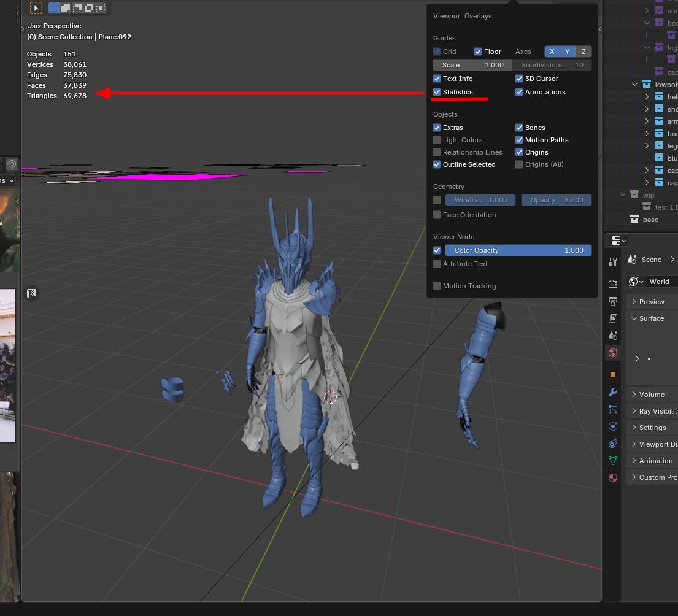Select the base collection in outliner
The image size is (678, 616).
650,220
